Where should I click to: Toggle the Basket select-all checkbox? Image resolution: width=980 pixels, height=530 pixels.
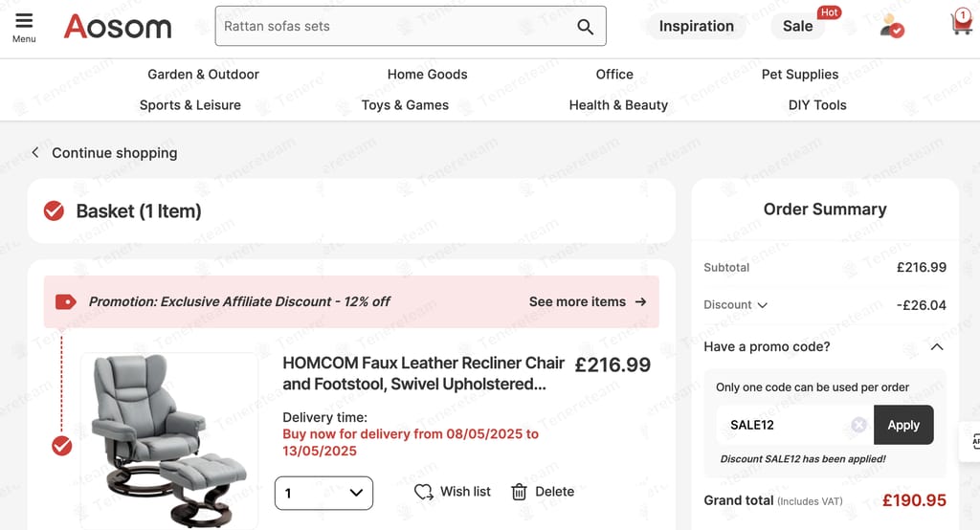54,211
